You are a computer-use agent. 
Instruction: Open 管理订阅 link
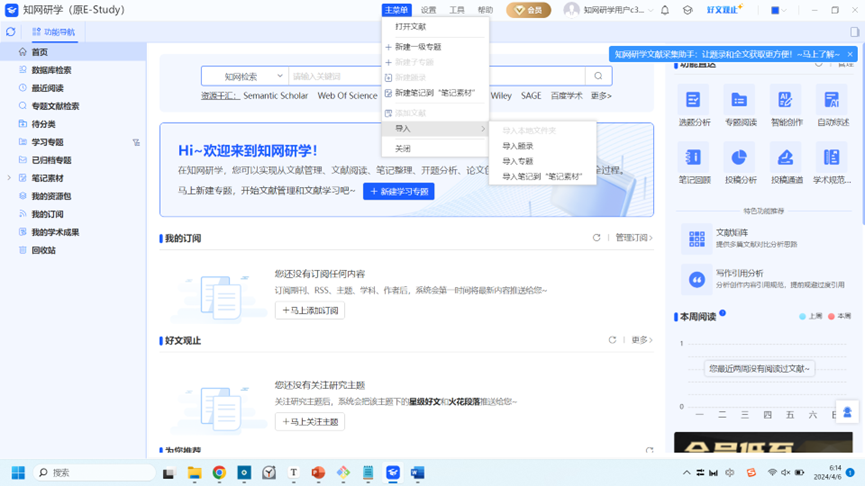point(634,238)
